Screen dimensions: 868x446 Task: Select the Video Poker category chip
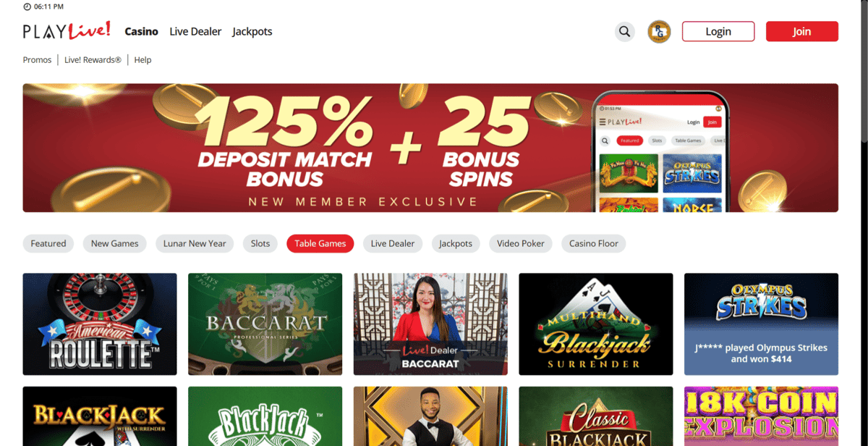[x=521, y=243]
